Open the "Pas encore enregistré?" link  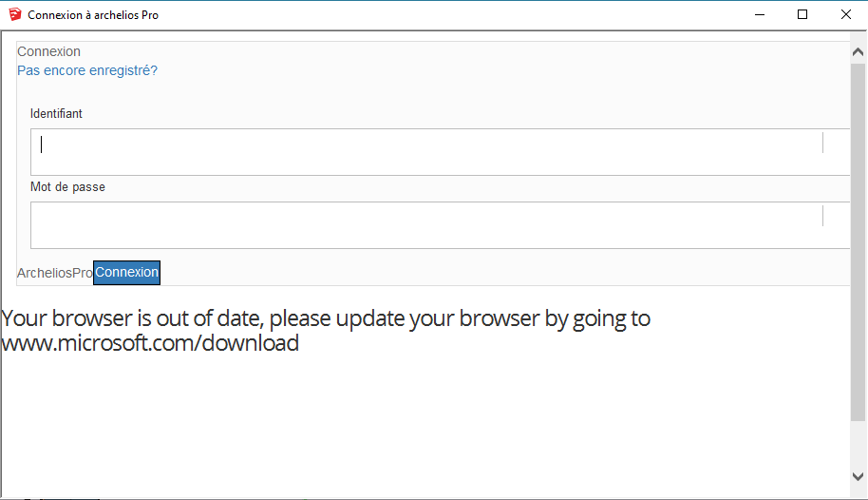point(87,70)
